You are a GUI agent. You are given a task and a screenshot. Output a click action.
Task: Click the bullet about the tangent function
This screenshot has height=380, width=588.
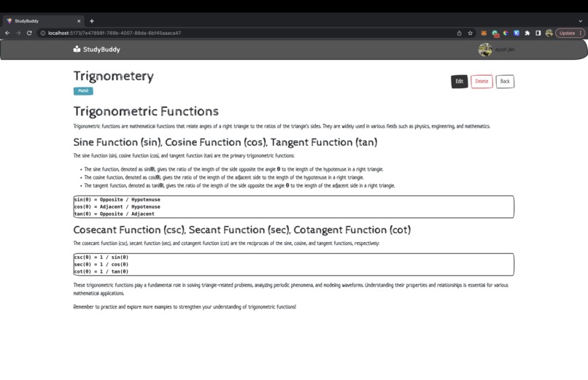tap(239, 185)
